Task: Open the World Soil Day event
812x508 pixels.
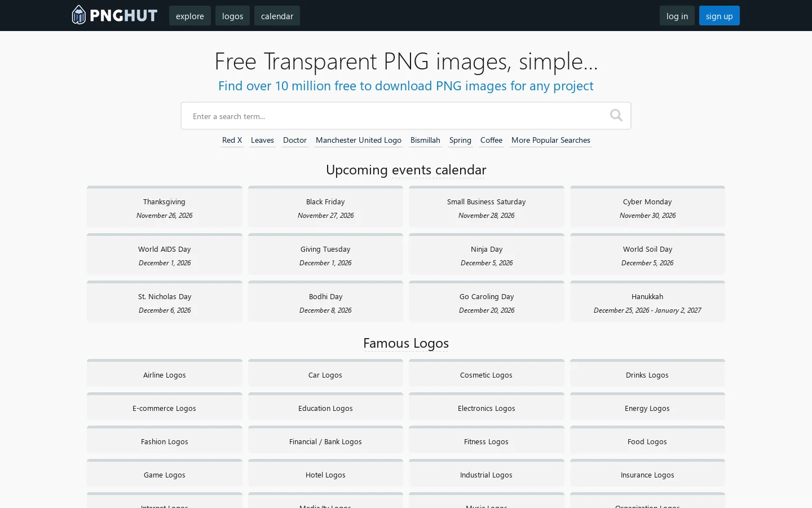Action: coord(647,254)
